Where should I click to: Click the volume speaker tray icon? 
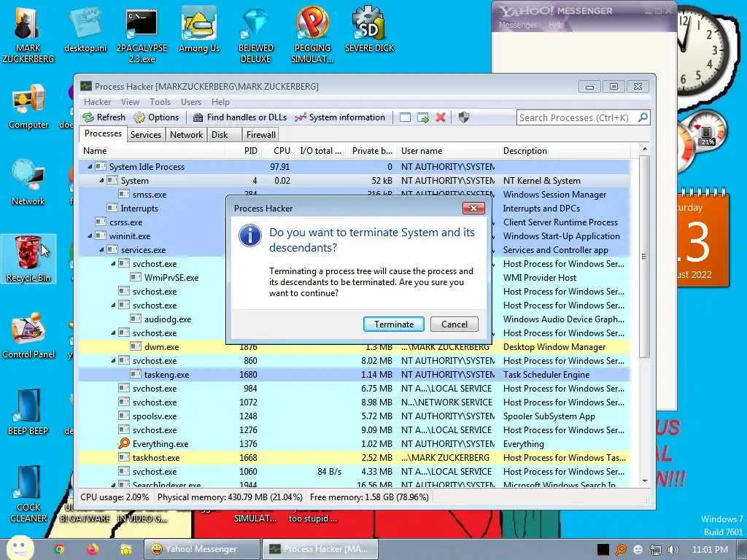(x=673, y=550)
